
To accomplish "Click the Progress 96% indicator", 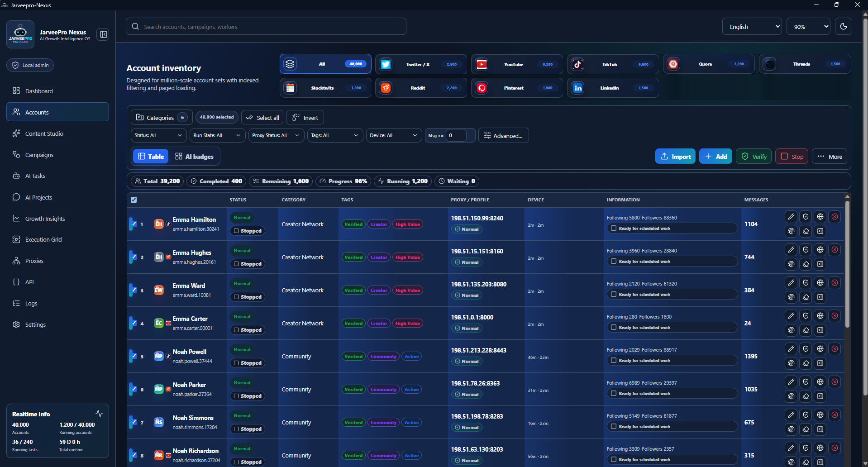I will point(343,181).
